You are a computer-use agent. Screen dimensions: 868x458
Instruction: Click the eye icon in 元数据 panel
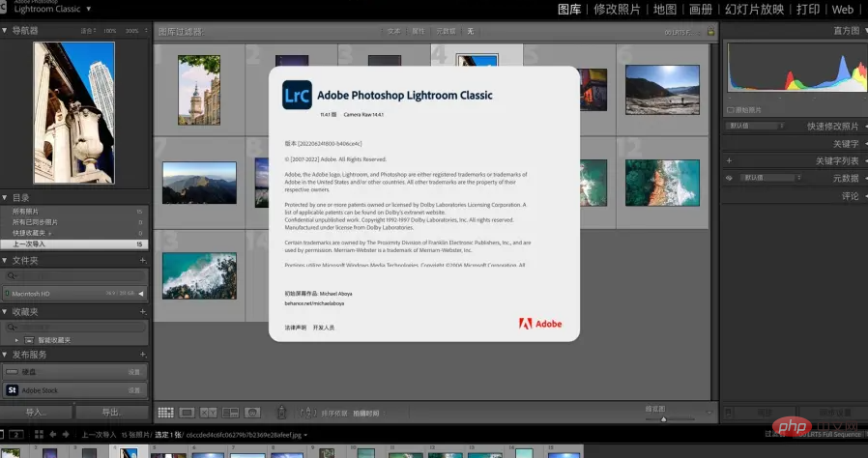729,178
